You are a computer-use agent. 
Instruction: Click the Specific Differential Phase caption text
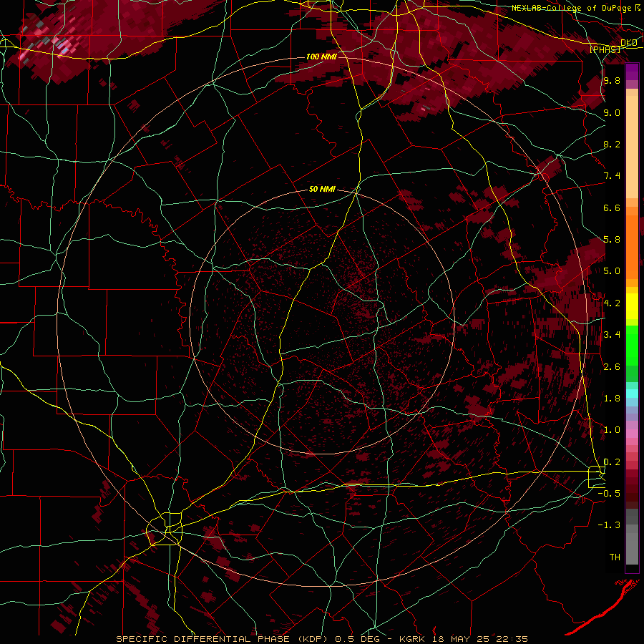[x=321, y=639]
